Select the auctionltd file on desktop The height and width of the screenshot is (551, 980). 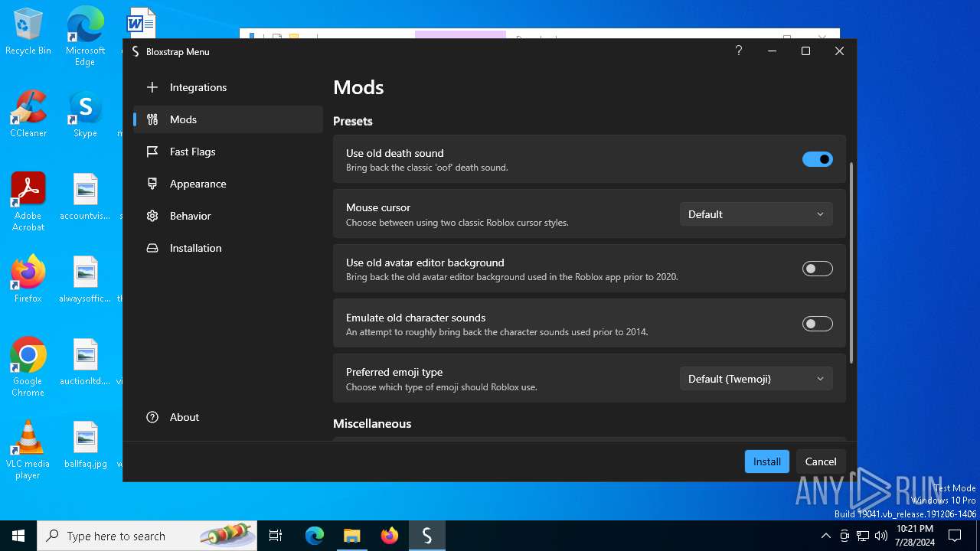[85, 361]
